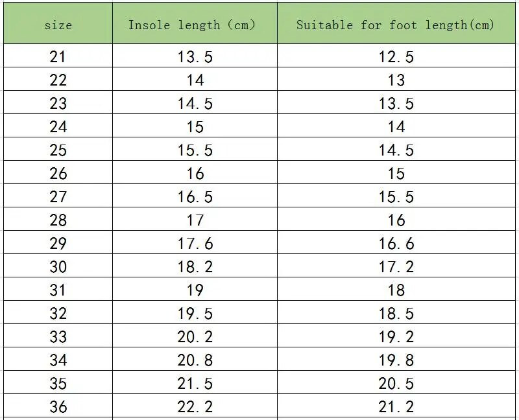The width and height of the screenshot is (519, 420).
Task: Click the insole length 17.6 cell
Action: point(195,244)
